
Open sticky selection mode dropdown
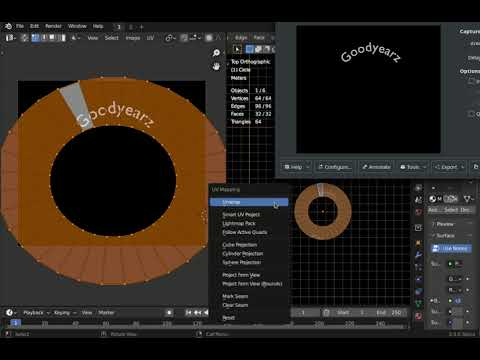75,38
